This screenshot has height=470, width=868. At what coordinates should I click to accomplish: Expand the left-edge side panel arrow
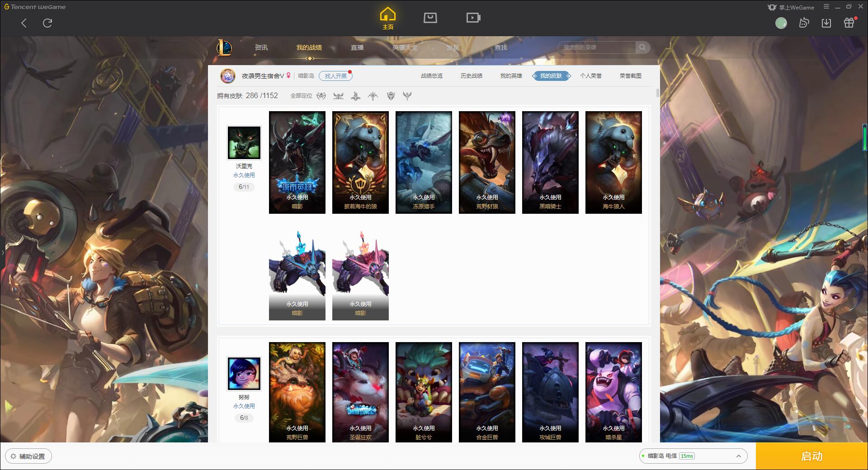[2, 252]
